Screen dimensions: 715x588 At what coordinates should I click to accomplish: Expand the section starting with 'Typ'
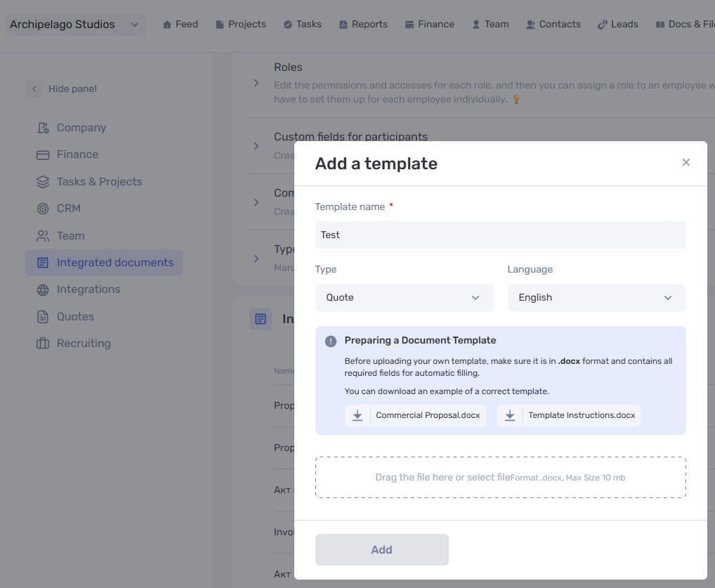pos(256,259)
